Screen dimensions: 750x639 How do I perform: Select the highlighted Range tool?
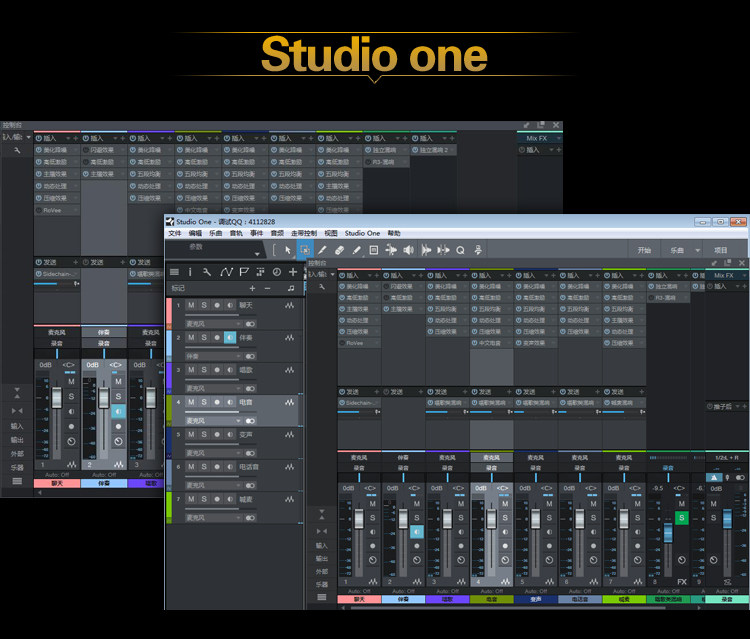[x=305, y=250]
